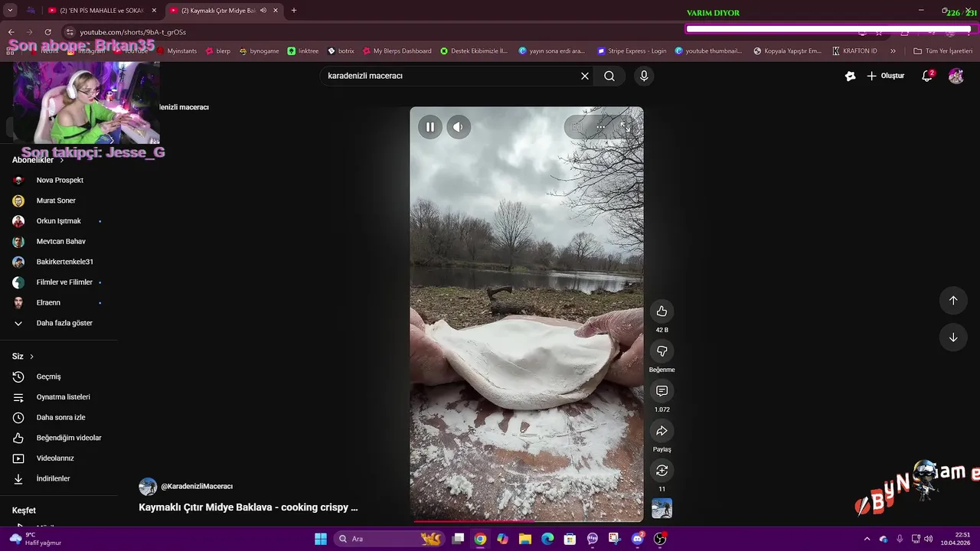Open 'Stripe Express - Login' bookmark

pyautogui.click(x=632, y=51)
